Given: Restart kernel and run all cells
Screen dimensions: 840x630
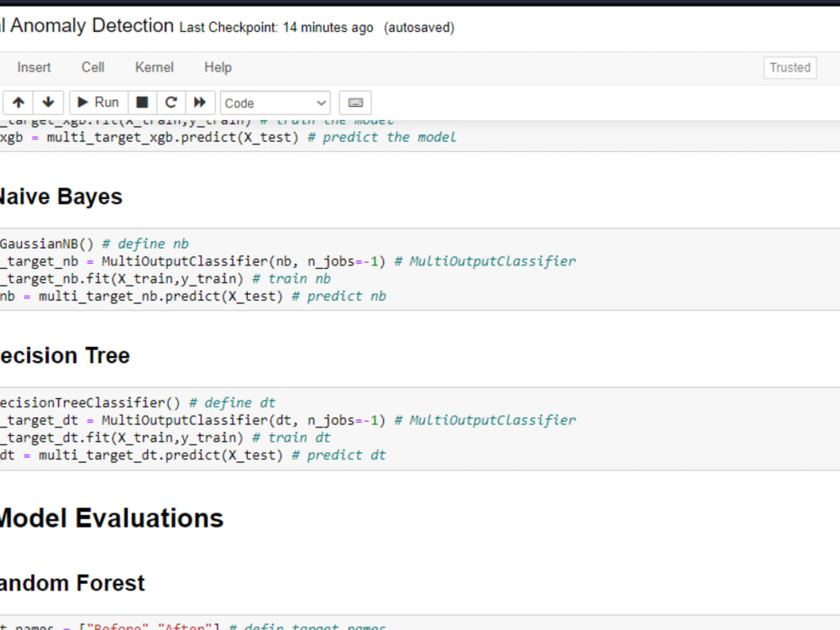Looking at the screenshot, I should coord(200,102).
